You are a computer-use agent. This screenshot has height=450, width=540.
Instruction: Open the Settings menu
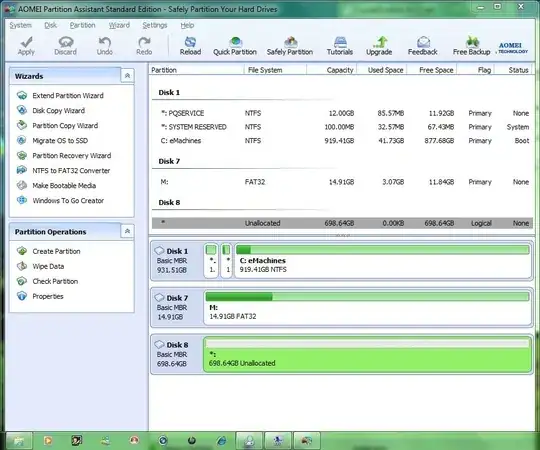click(x=155, y=25)
